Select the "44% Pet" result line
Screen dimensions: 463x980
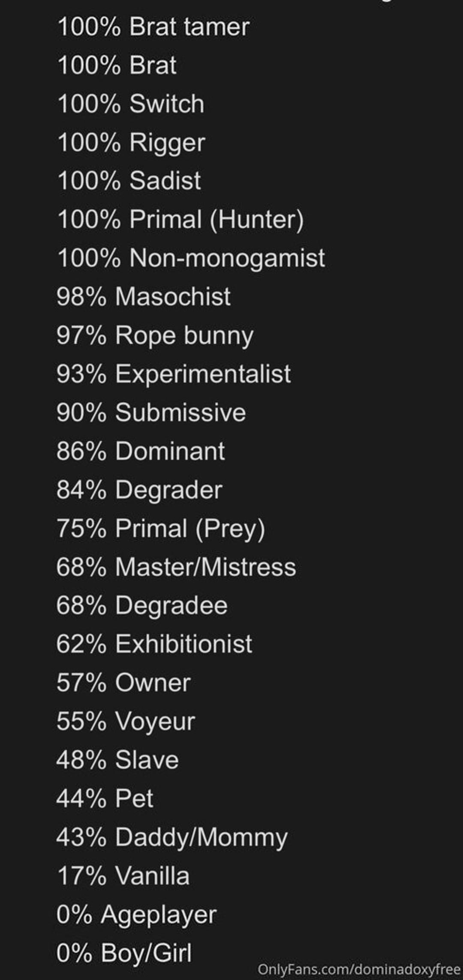[105, 798]
